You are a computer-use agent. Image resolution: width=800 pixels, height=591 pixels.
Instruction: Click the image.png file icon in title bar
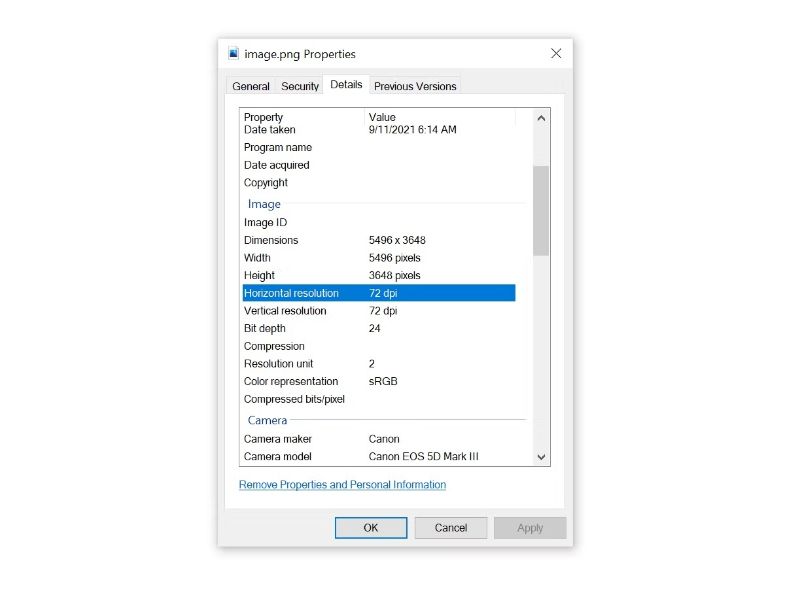pyautogui.click(x=234, y=54)
